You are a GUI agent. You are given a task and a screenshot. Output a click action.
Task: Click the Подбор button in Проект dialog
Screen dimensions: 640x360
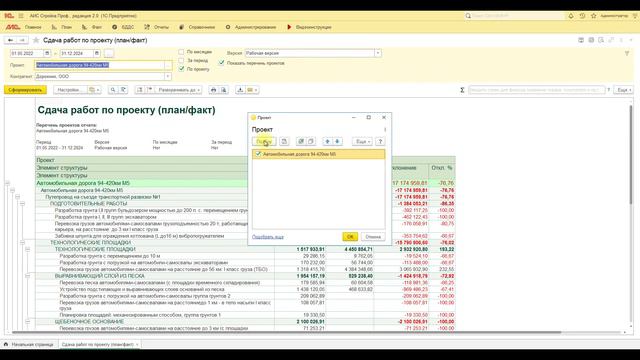pos(264,142)
